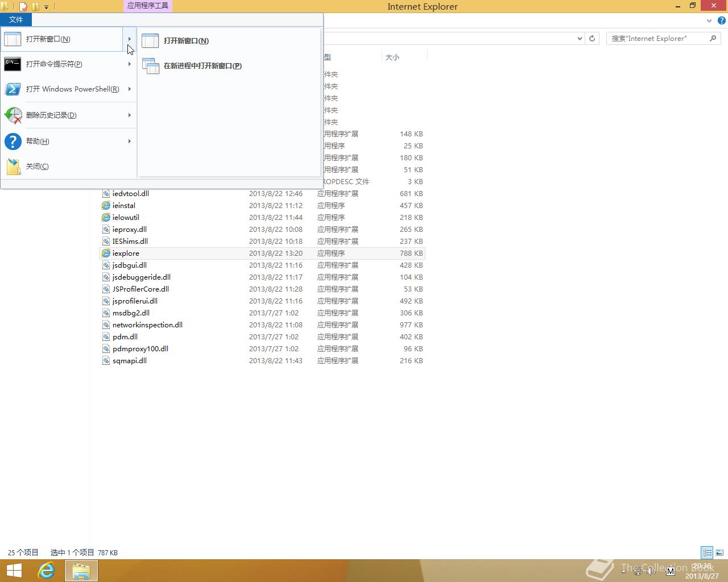
Task: Click the ielowutil file's IE icon
Action: pyautogui.click(x=106, y=218)
